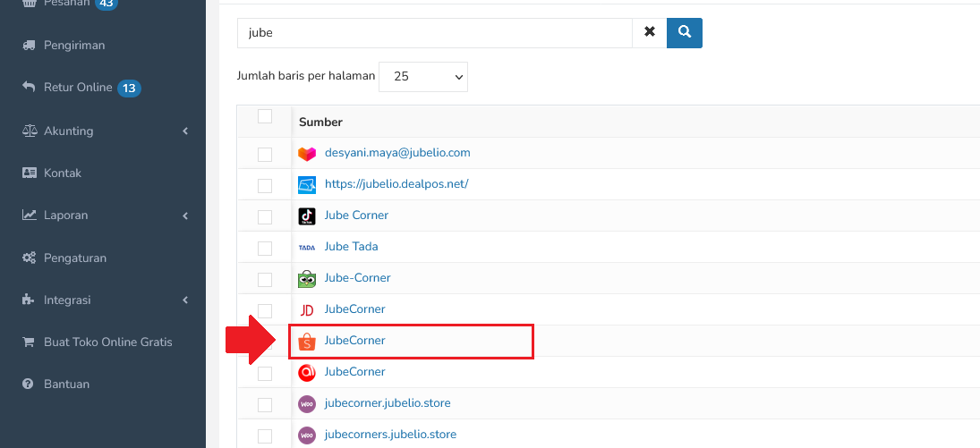
Task: Click the Integrasi label in the sidebar
Action: (67, 300)
